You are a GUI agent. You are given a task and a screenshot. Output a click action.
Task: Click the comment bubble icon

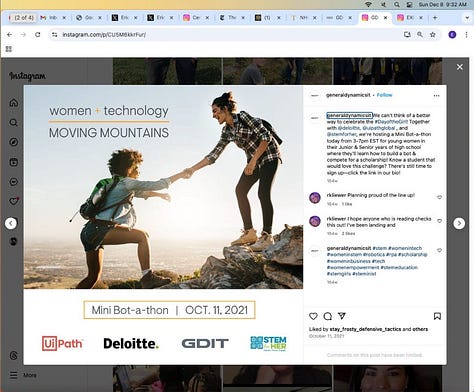click(328, 316)
